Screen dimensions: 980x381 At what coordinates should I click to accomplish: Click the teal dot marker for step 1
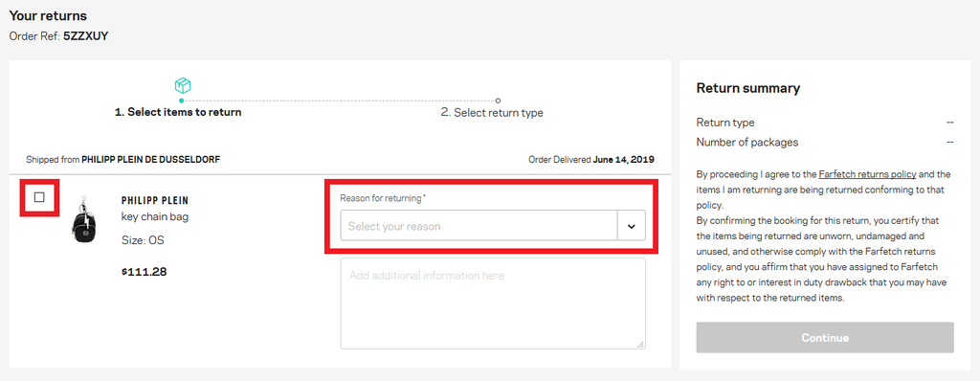click(181, 101)
